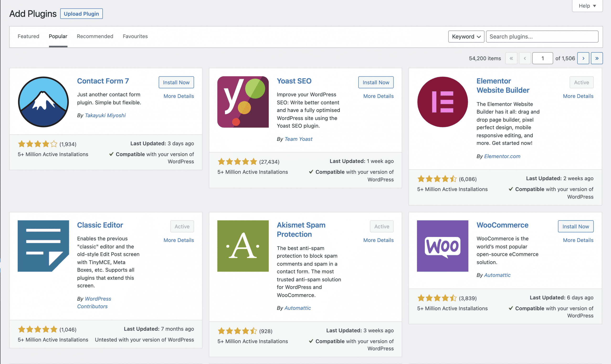Click Classic Editor 'Last Updated: 7 months ago'

click(x=159, y=329)
